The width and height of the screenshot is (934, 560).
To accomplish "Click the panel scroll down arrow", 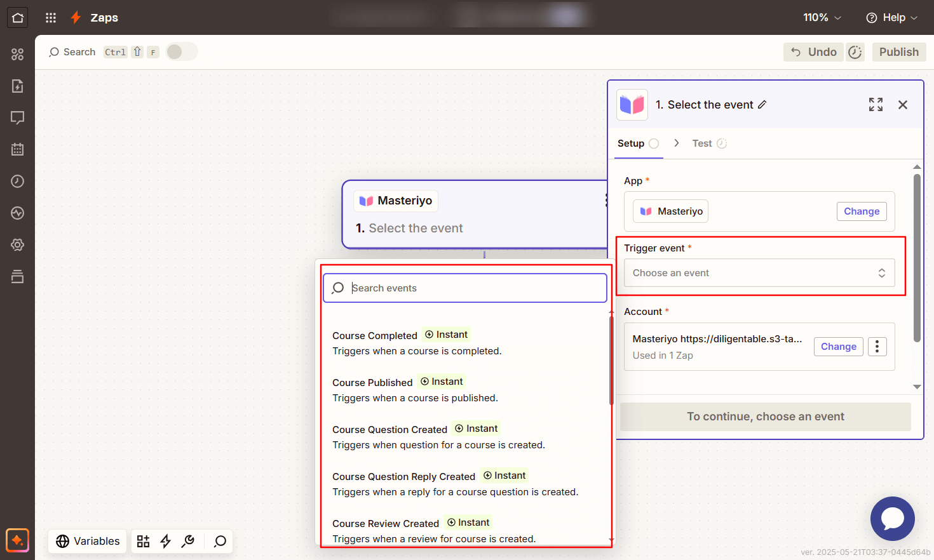I will (917, 387).
